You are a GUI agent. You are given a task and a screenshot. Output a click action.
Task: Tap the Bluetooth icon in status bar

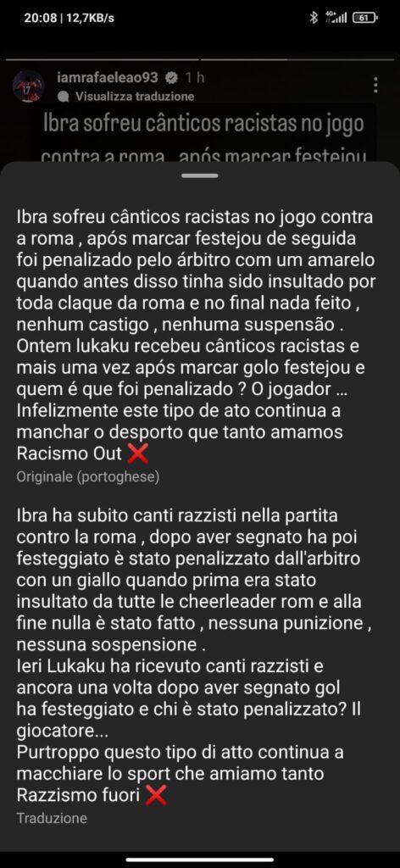[x=314, y=18]
